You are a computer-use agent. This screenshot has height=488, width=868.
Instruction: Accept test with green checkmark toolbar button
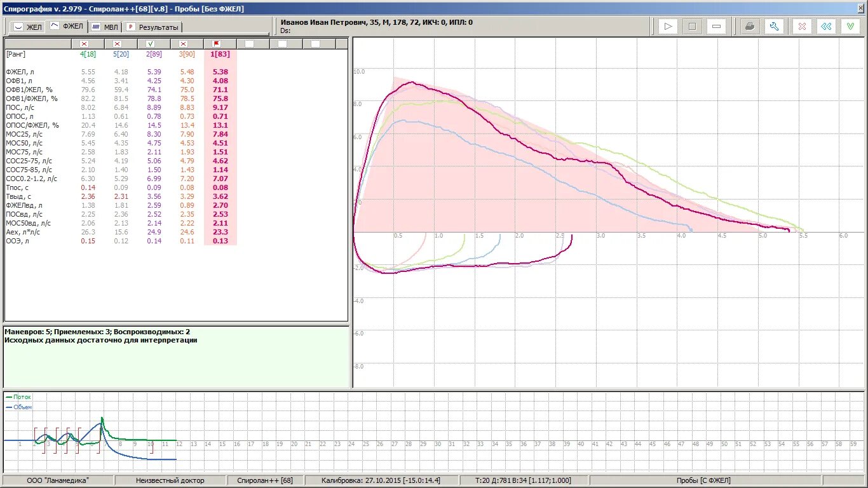pos(851,27)
